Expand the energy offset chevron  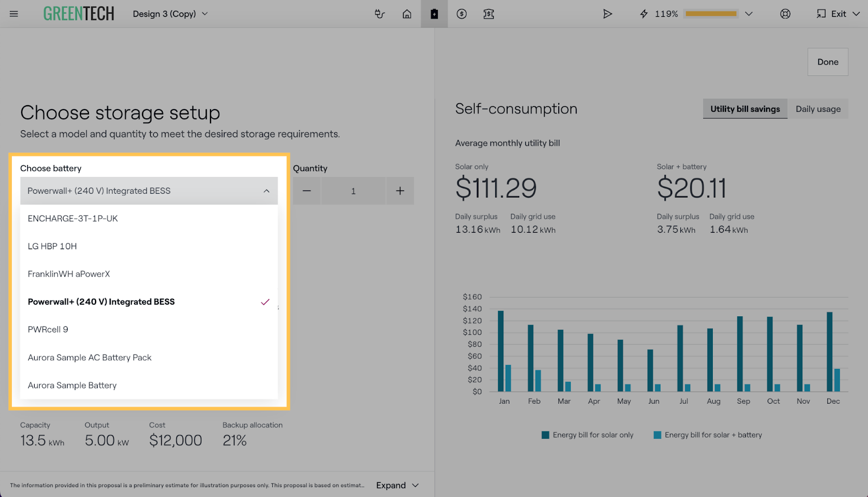point(749,14)
